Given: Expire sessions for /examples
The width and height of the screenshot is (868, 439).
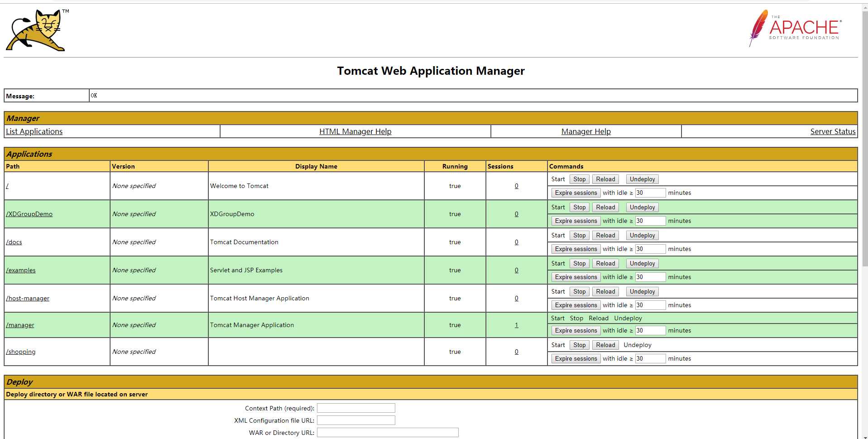Looking at the screenshot, I should coord(576,277).
